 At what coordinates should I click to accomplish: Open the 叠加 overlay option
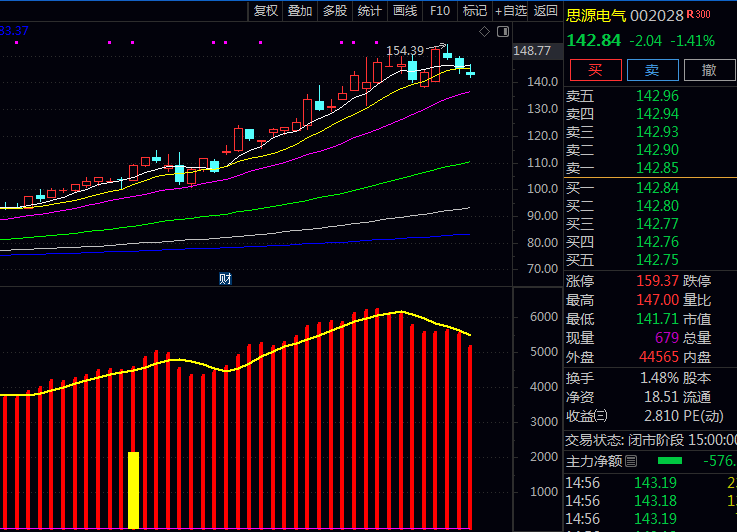click(x=300, y=11)
